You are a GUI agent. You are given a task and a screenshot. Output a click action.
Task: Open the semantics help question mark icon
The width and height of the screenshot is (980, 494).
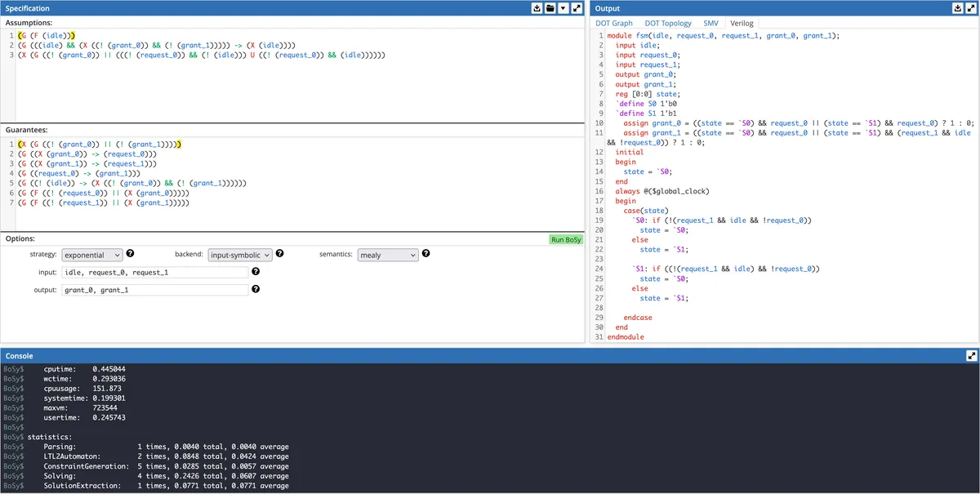[x=425, y=254]
